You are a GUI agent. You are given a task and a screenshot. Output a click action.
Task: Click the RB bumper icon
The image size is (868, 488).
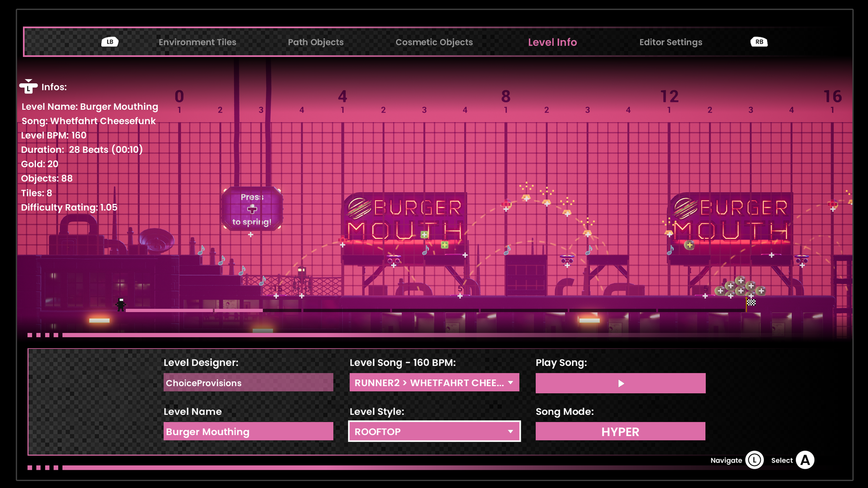759,42
